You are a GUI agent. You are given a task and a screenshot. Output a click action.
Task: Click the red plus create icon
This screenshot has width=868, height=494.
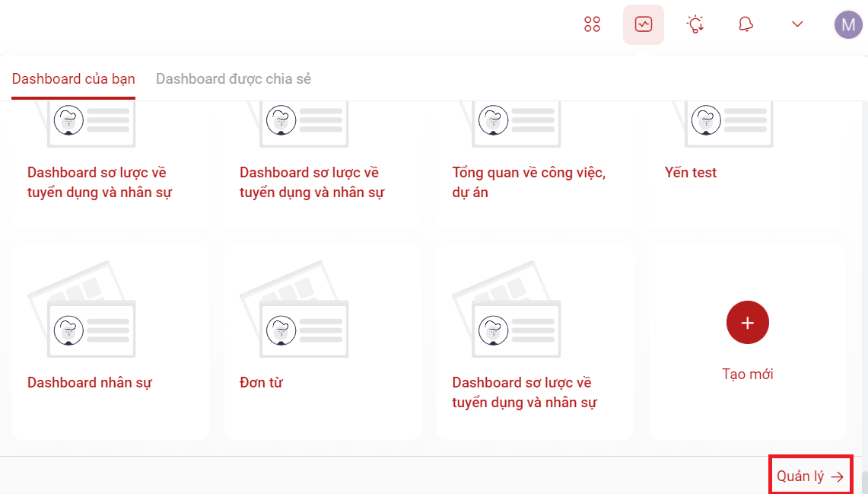[x=747, y=322]
